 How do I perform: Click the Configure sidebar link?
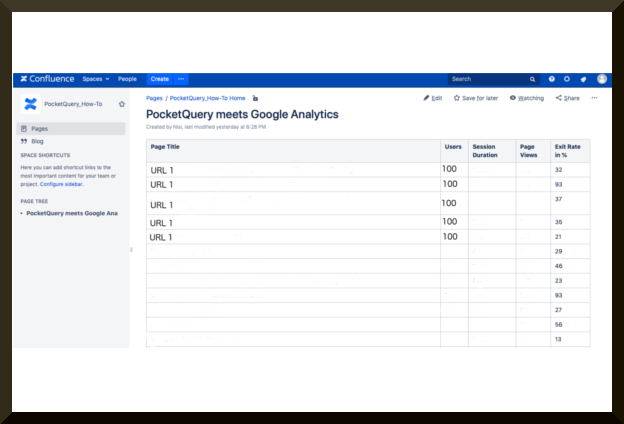pyautogui.click(x=61, y=184)
